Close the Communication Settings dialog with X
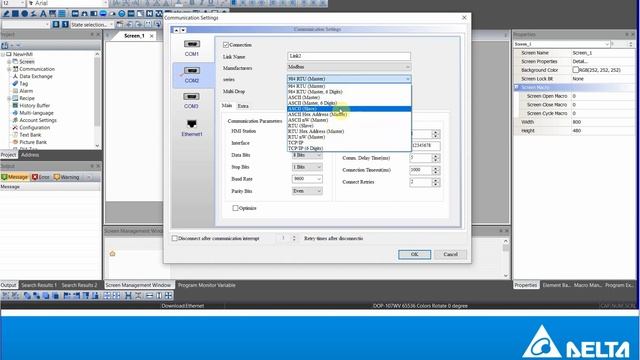The image size is (640, 360). click(x=464, y=18)
